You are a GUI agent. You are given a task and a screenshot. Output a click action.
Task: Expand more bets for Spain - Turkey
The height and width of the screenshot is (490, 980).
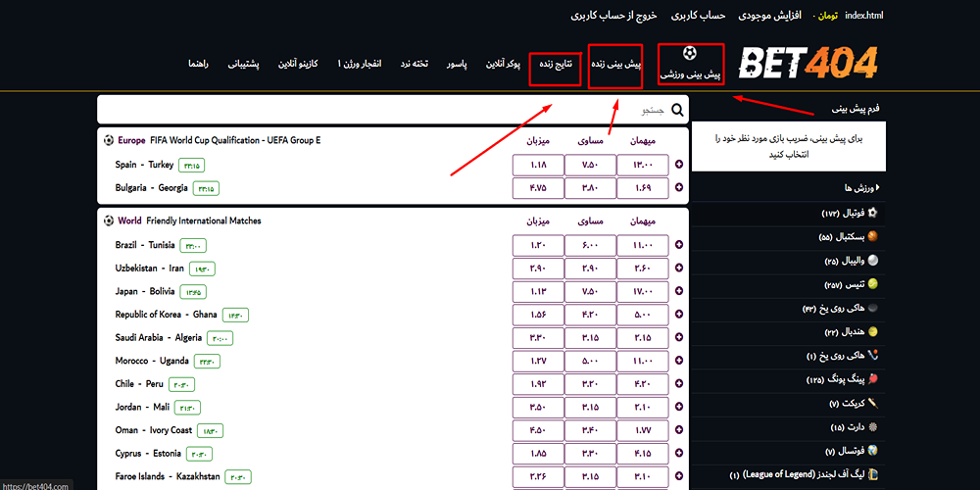coord(679,165)
